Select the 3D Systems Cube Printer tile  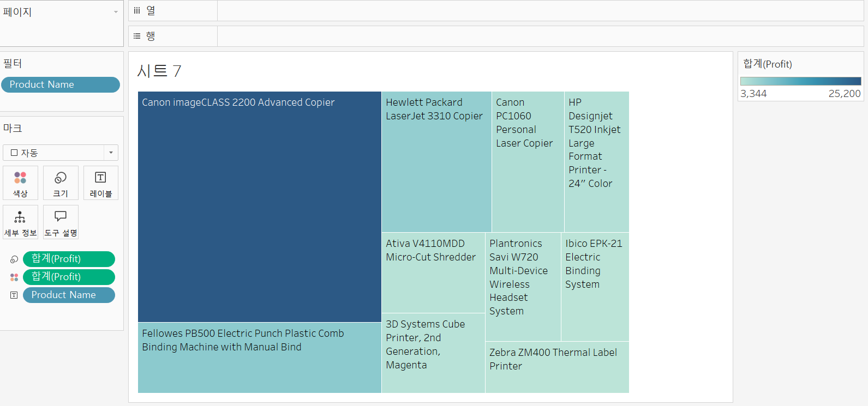[x=433, y=353]
